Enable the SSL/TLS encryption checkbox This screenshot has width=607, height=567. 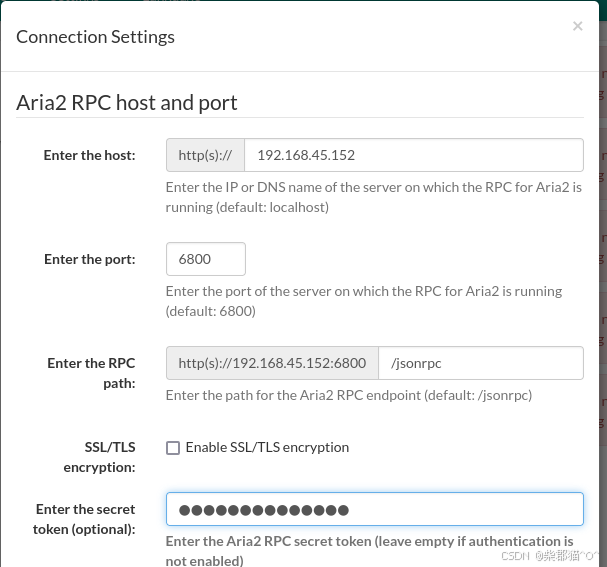(173, 448)
